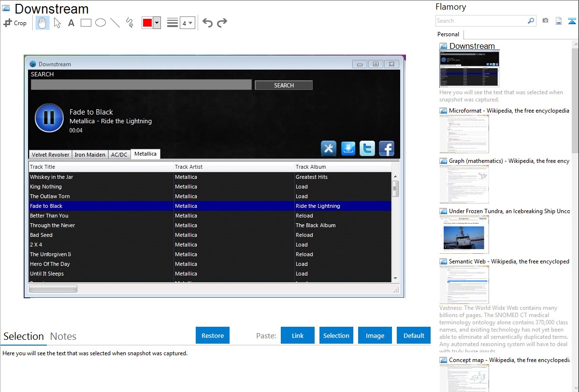Select the text annotation tool
Screen dimensions: 579x392
pyautogui.click(x=71, y=23)
